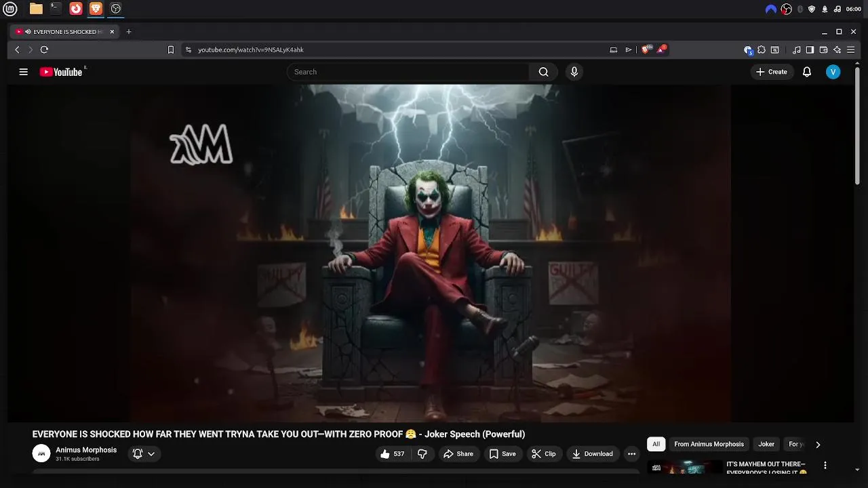868x488 pixels.
Task: Click the video player to pause
Action: point(431,253)
